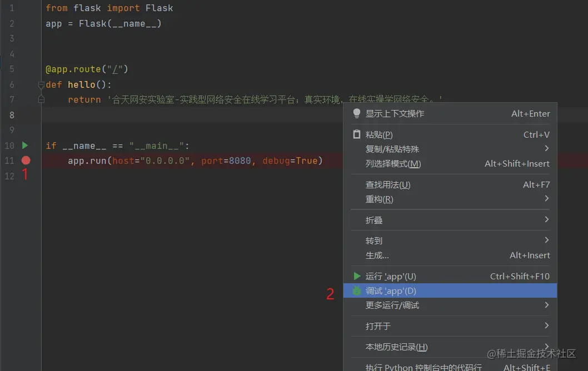Click the 'def hello():' function definition
Screen dimensions: 588x371
[x=78, y=84]
